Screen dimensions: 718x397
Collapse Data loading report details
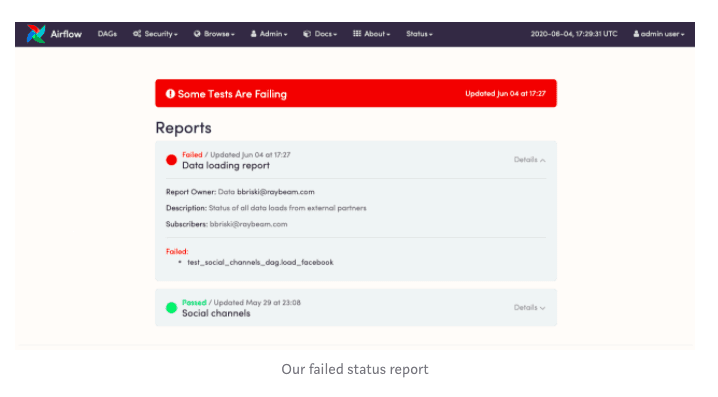529,160
